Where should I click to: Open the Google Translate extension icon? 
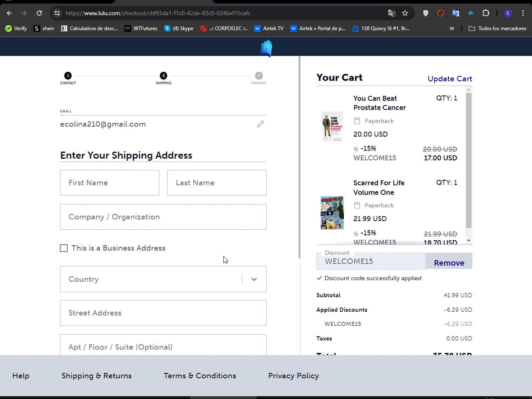pyautogui.click(x=456, y=13)
